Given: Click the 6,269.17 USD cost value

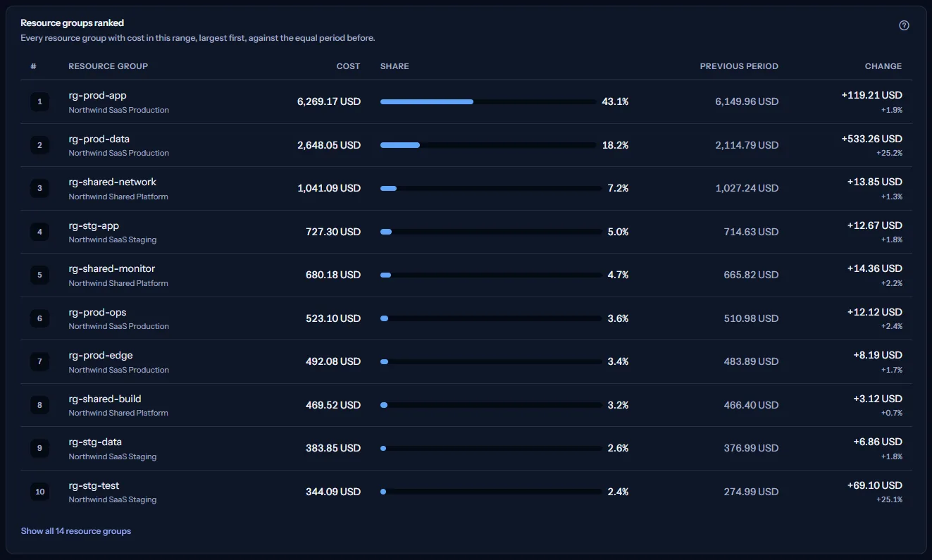Looking at the screenshot, I should click(329, 102).
